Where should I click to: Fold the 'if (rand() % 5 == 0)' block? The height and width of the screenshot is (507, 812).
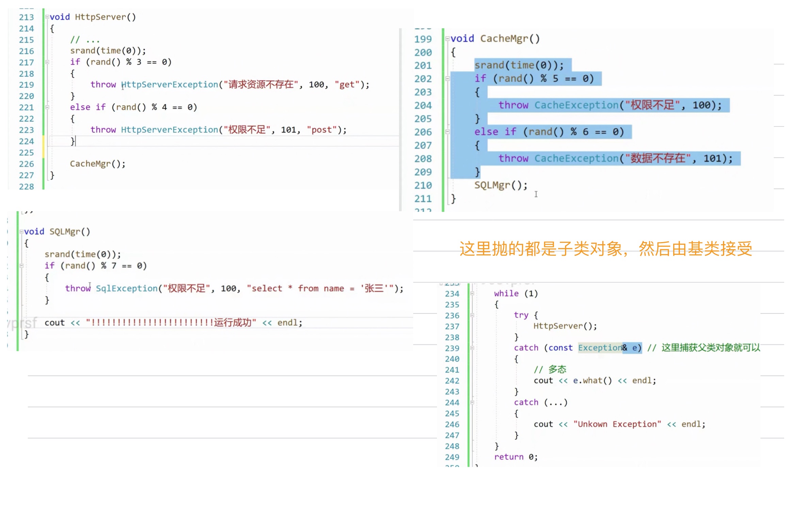[448, 79]
